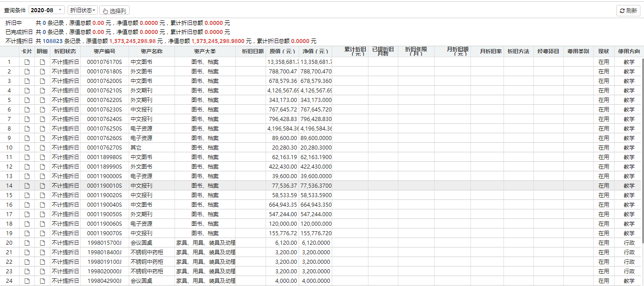Open the 卡片 card icon in row 1

(x=27, y=62)
